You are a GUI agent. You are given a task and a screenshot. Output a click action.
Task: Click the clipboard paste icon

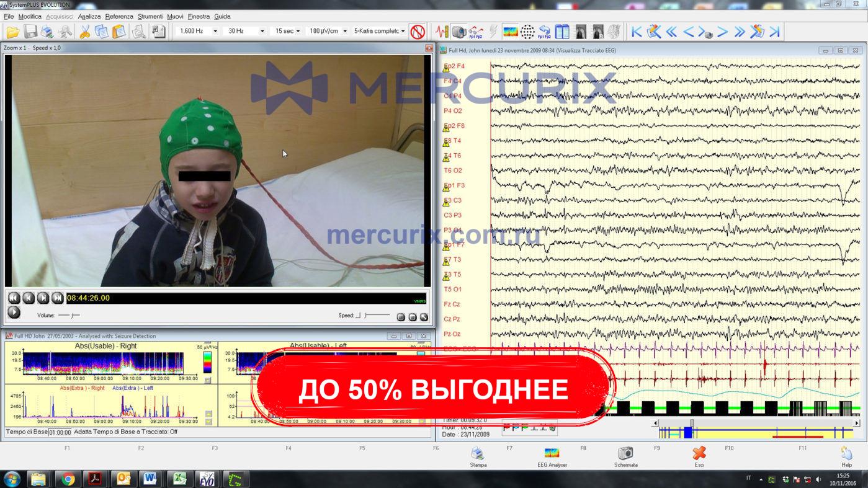coord(119,32)
